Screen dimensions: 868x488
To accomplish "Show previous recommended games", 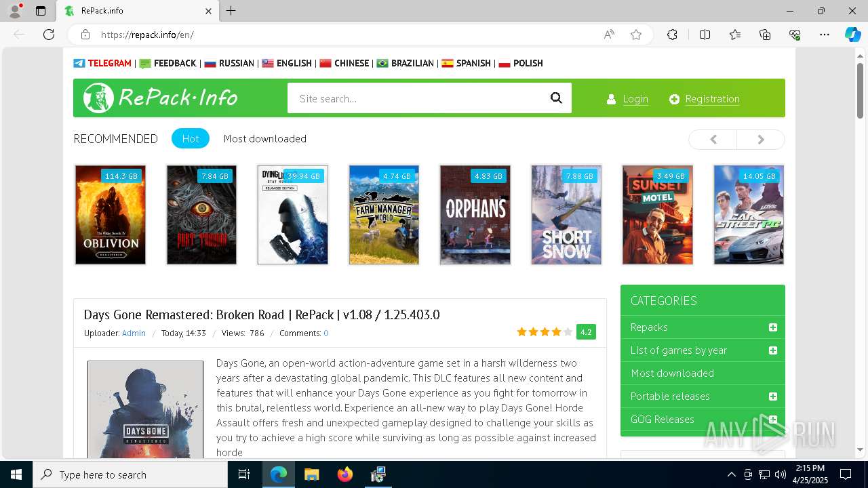I will pos(713,139).
